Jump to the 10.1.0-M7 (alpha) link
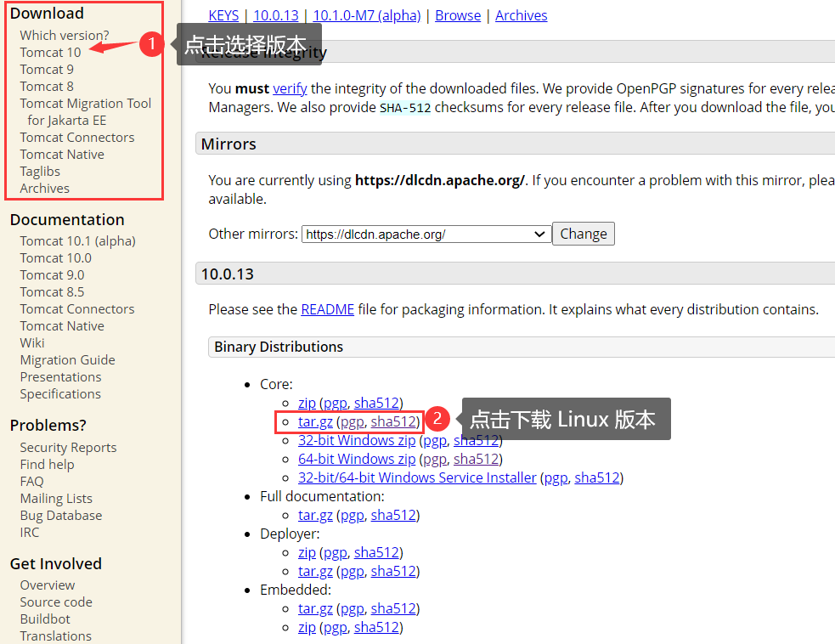The height and width of the screenshot is (644, 835). [366, 15]
